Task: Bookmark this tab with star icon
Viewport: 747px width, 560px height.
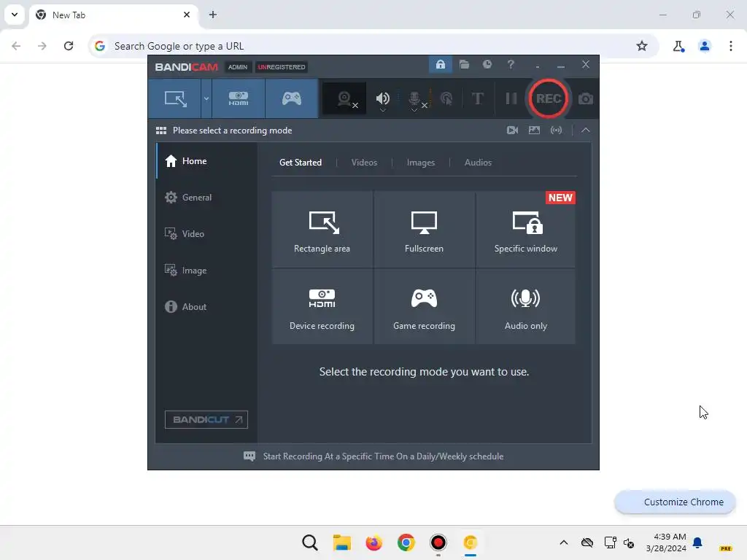Action: (x=642, y=46)
